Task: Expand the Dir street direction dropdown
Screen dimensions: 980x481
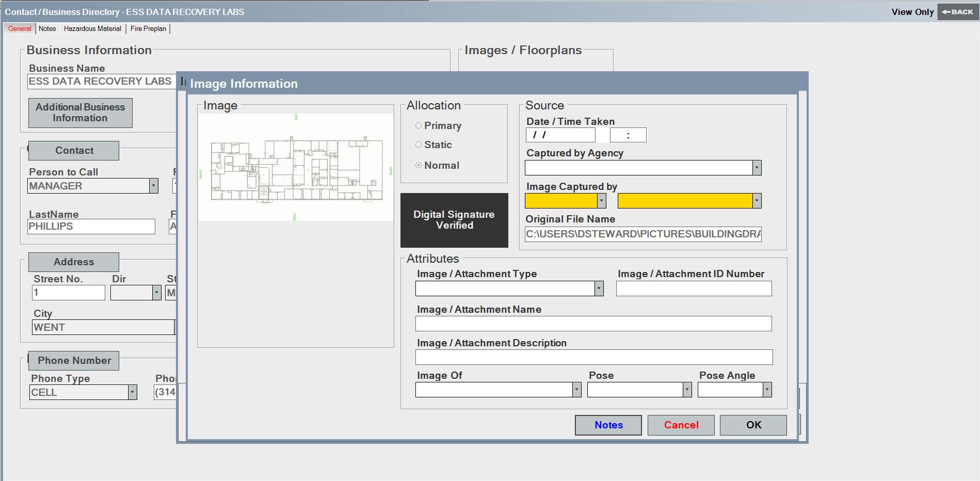Action: [x=156, y=293]
